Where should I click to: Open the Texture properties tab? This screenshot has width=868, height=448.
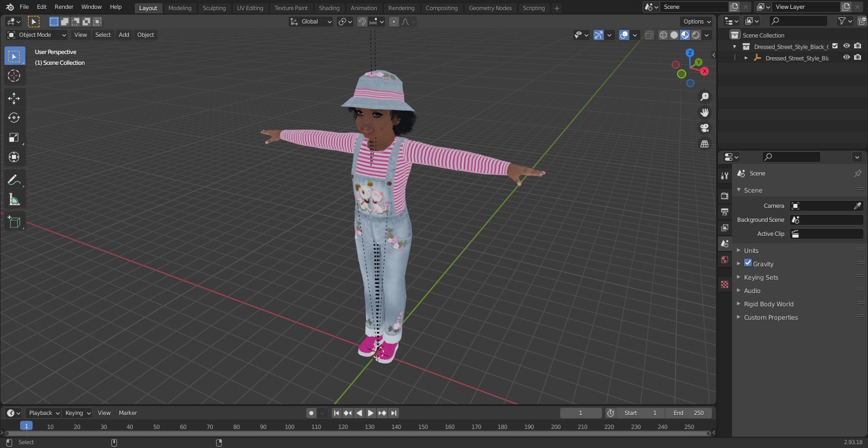(x=724, y=284)
